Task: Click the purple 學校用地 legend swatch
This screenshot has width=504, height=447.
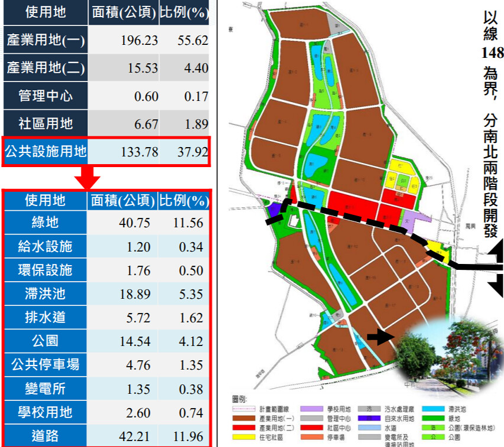Action: click(x=311, y=409)
